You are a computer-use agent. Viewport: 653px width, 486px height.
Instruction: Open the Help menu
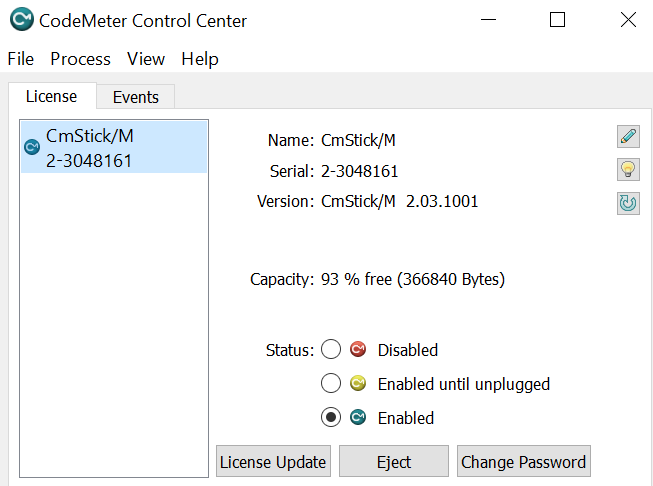(200, 59)
